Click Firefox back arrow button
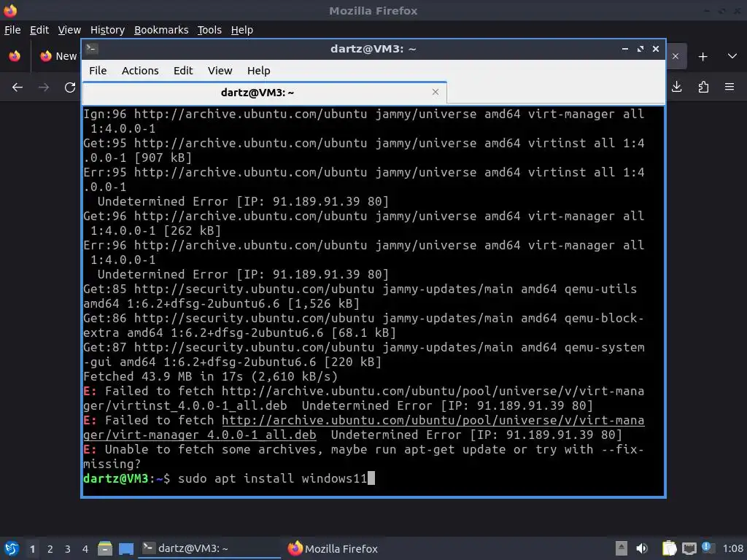The height and width of the screenshot is (560, 747). 18,87
